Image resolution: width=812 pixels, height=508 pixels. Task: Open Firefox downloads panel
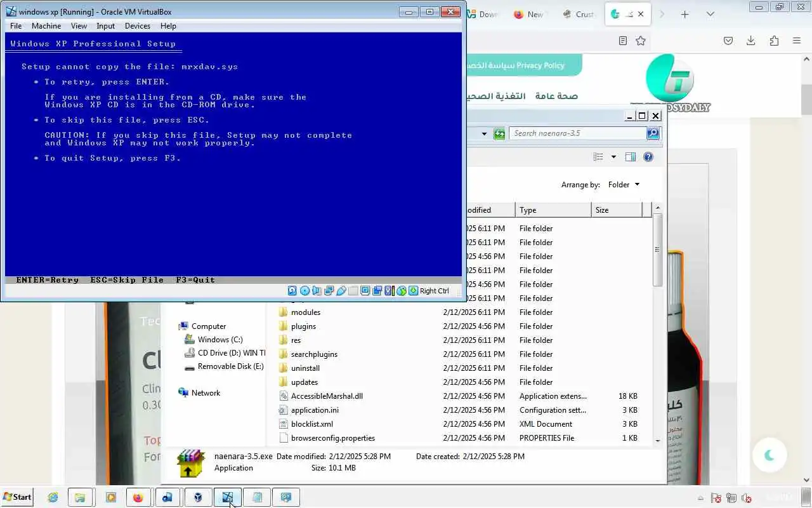click(x=751, y=41)
